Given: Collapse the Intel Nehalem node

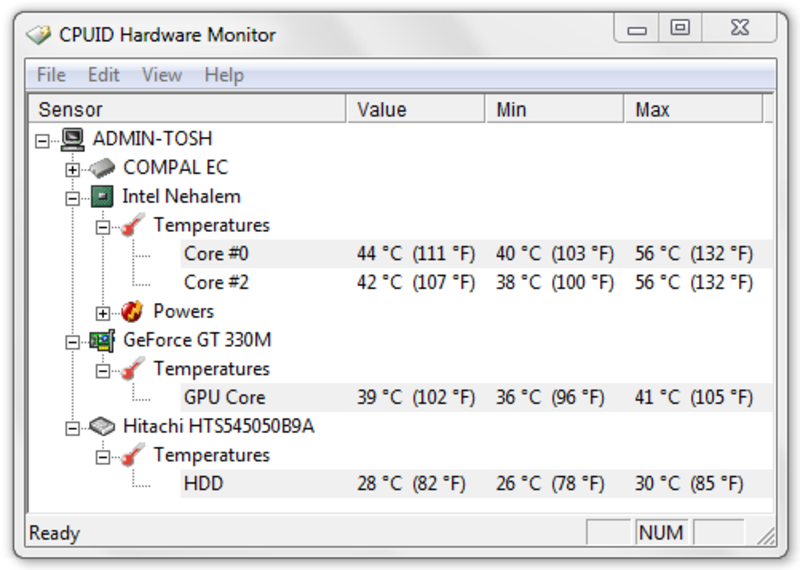Looking at the screenshot, I should click(72, 199).
